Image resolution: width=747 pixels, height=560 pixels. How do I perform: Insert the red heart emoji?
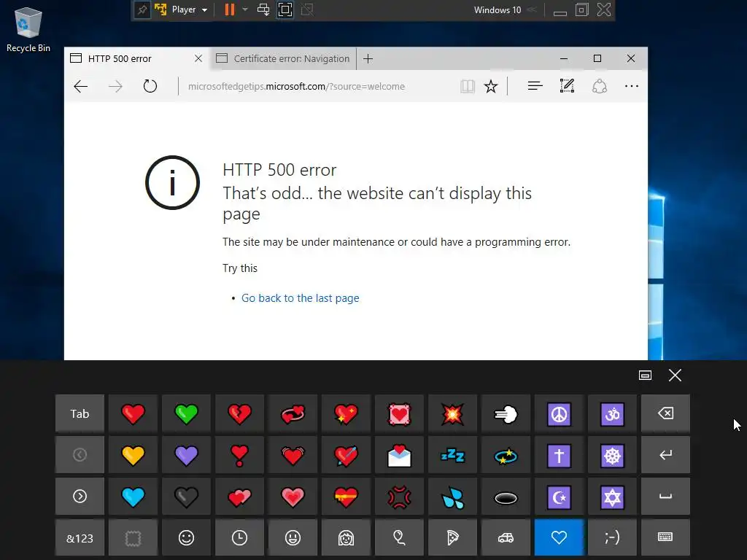(x=133, y=414)
